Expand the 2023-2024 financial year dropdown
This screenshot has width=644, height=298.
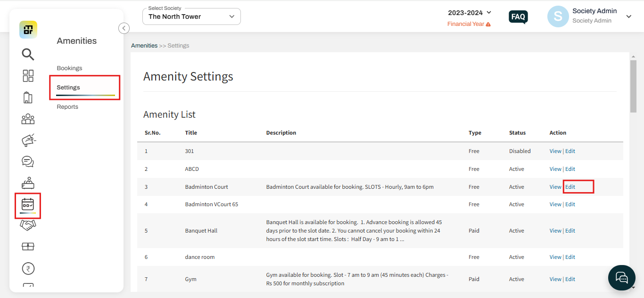coord(470,13)
